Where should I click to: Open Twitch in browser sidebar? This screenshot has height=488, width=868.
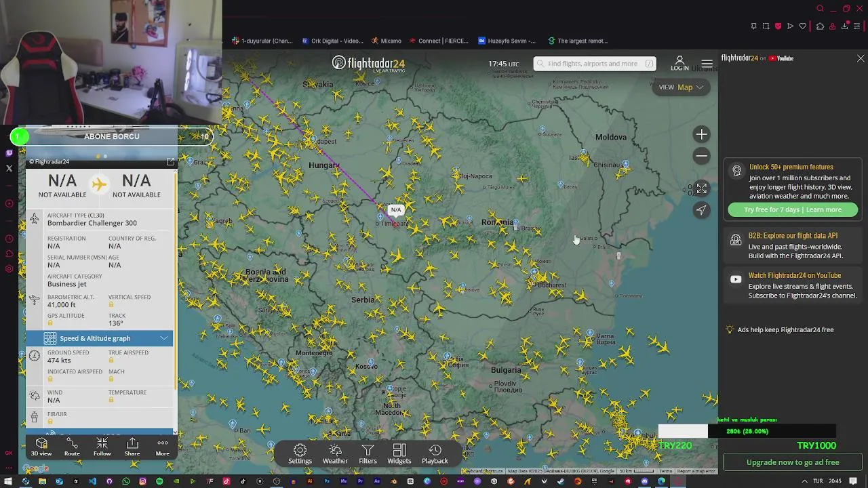9,154
